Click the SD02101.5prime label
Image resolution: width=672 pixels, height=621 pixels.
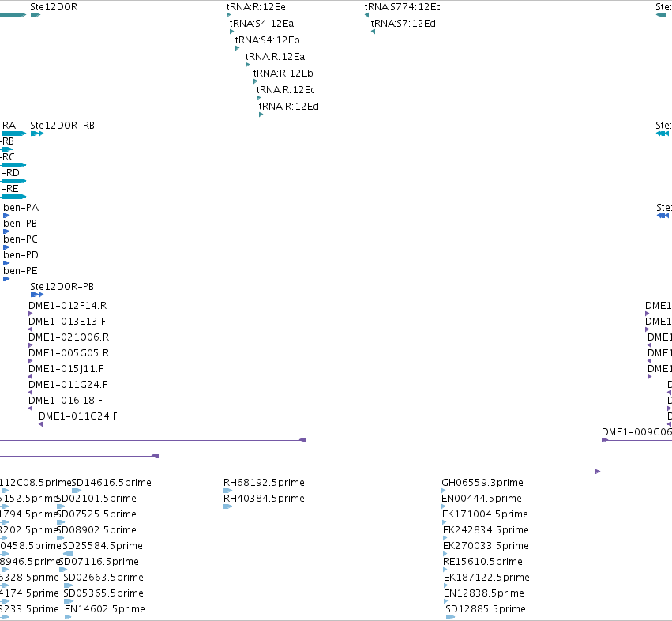[96, 499]
